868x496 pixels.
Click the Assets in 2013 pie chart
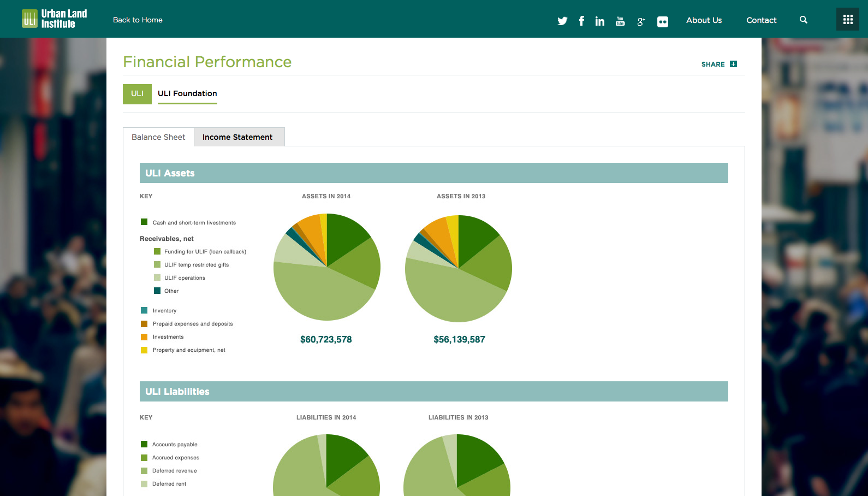459,269
